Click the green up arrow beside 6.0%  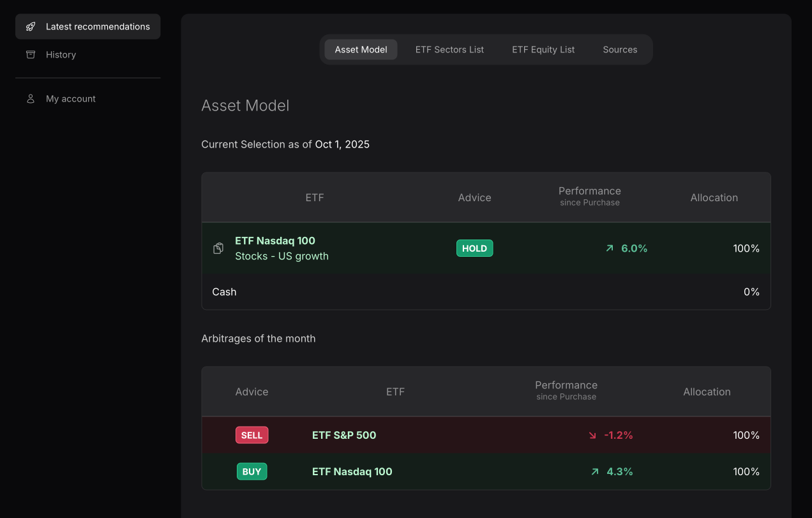pos(610,248)
